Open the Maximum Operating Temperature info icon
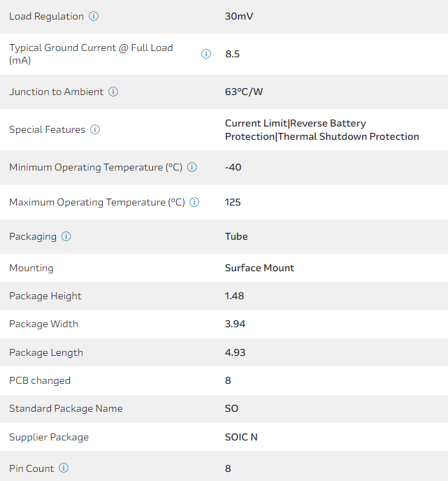Image resolution: width=448 pixels, height=481 pixels. pyautogui.click(x=194, y=202)
